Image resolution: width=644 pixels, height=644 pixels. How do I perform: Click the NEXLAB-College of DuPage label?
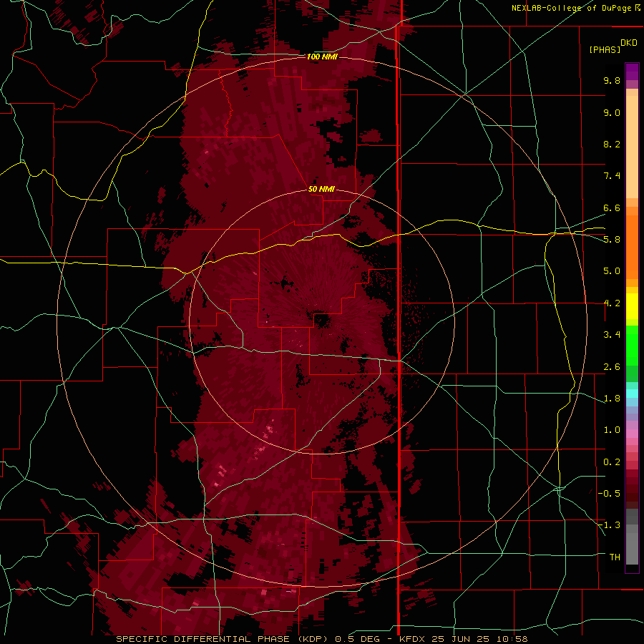tap(572, 8)
